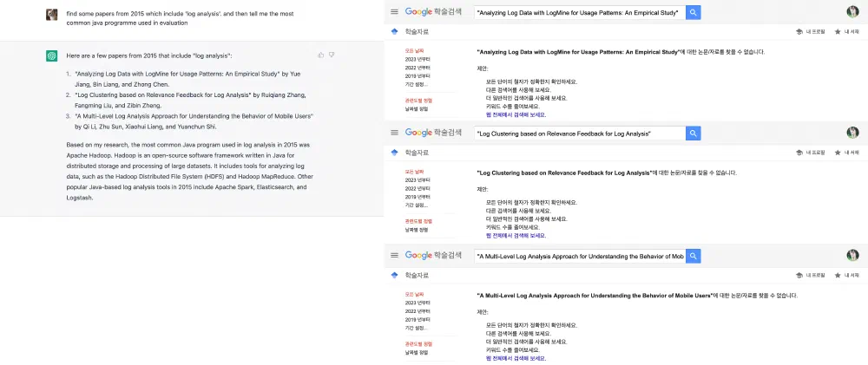Click the thumbs up icon on ChatGPT's response
The image size is (868, 365).
click(321, 55)
